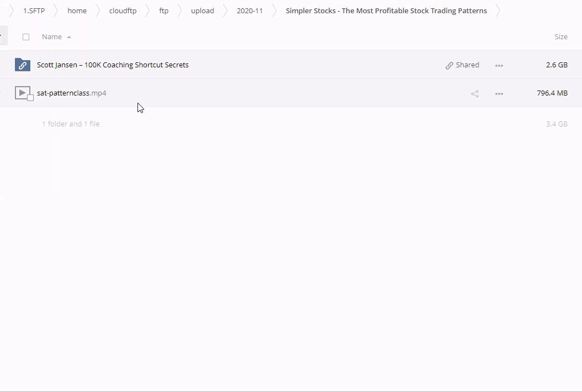582x392 pixels.
Task: Open the Shared link indicator on Scott Jansen folder
Action: point(462,65)
